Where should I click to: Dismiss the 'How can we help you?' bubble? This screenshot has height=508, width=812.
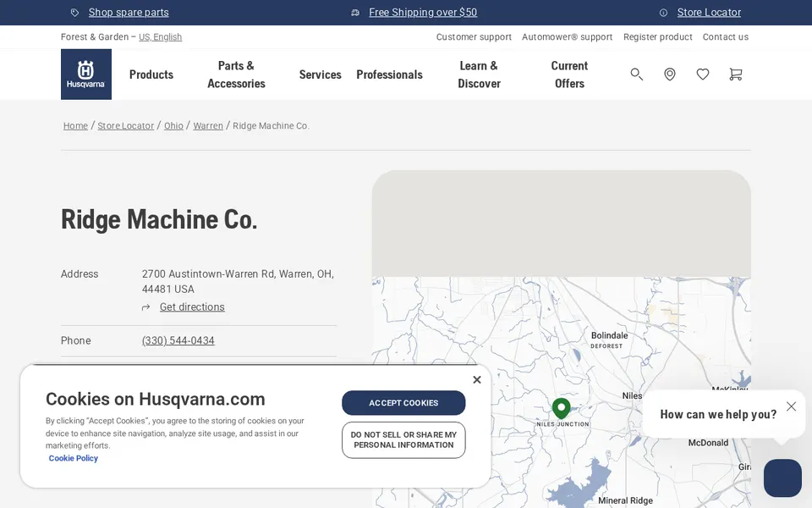click(x=792, y=406)
